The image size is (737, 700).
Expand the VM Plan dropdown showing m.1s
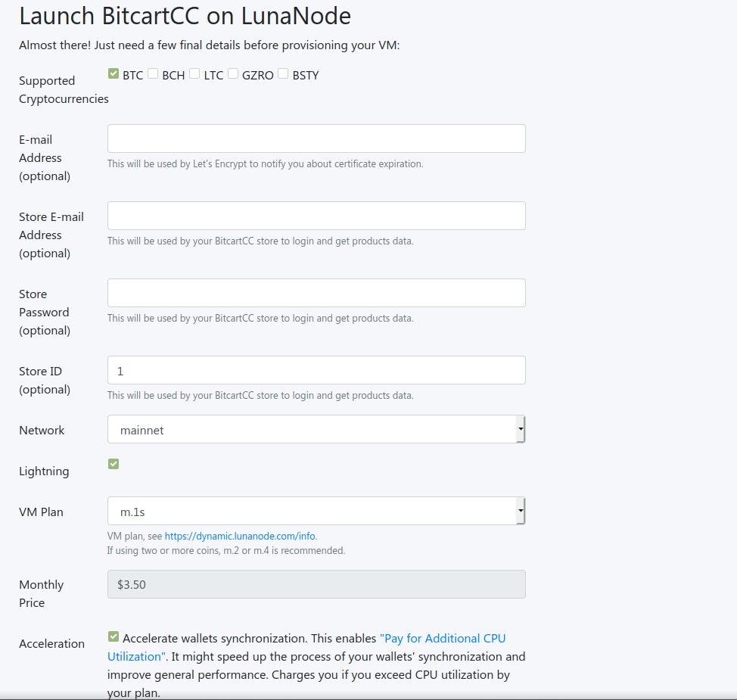point(316,511)
